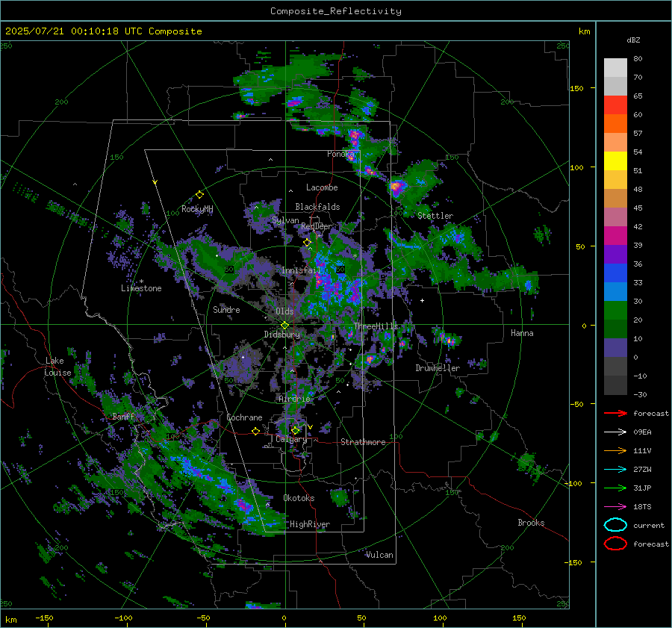This screenshot has height=628, width=672.
Task: Click the Lacombe city label
Action: click(322, 187)
